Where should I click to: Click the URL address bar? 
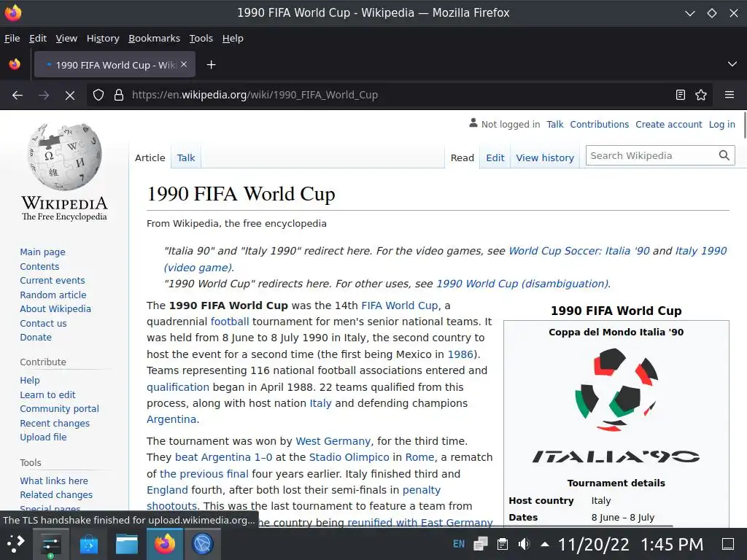[398, 95]
